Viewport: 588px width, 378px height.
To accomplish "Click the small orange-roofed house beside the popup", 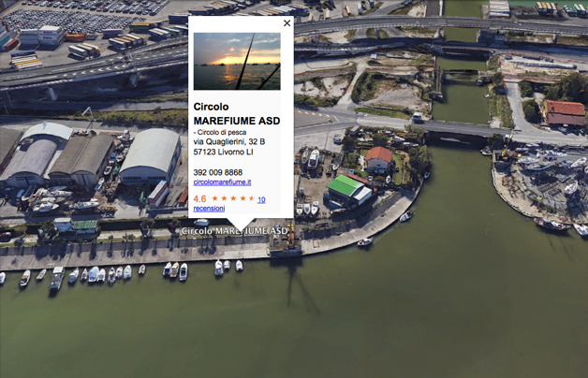I will pos(378,156).
